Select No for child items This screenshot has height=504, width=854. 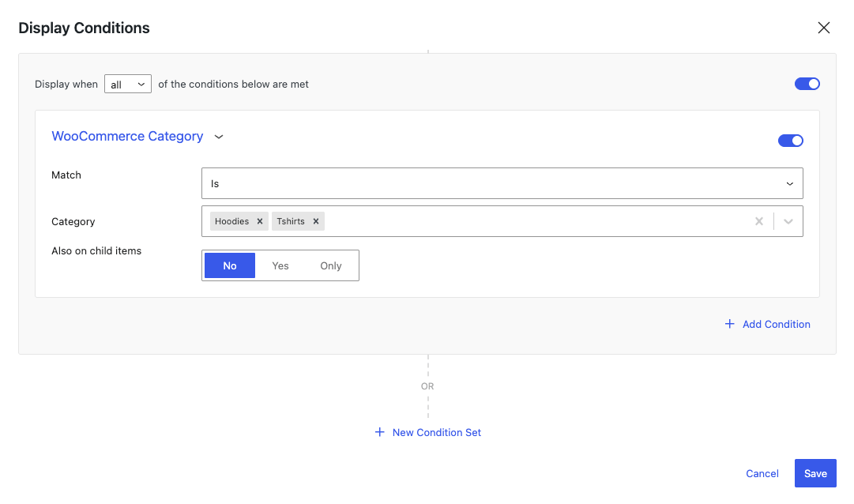(x=230, y=265)
